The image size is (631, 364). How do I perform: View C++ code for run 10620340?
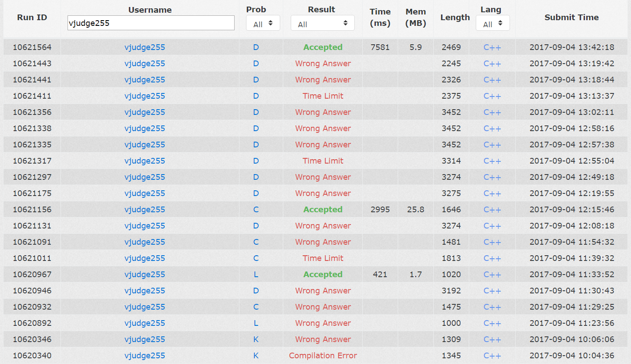(492, 356)
